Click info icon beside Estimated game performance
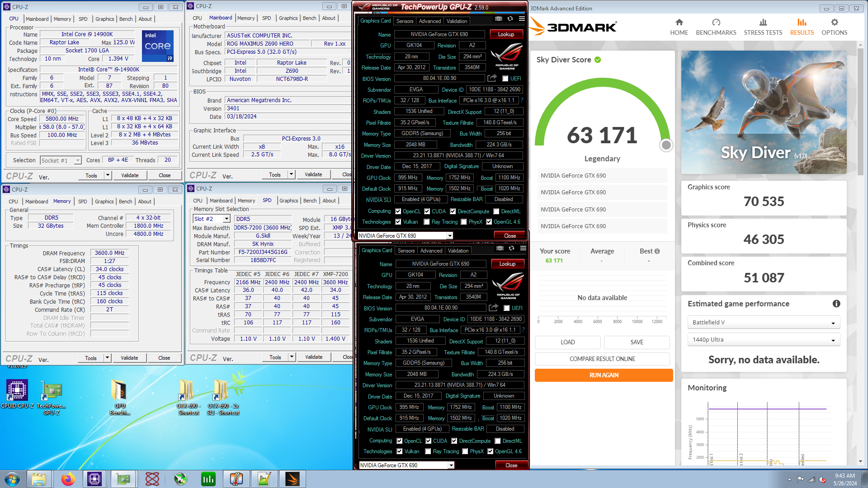The image size is (868, 488). [836, 304]
